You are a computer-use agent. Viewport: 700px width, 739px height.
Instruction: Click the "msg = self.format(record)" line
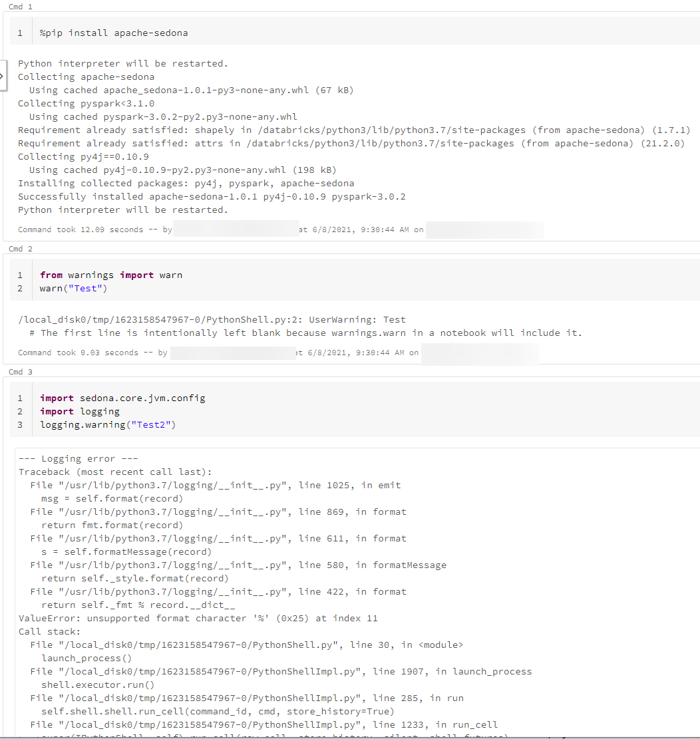[112, 499]
